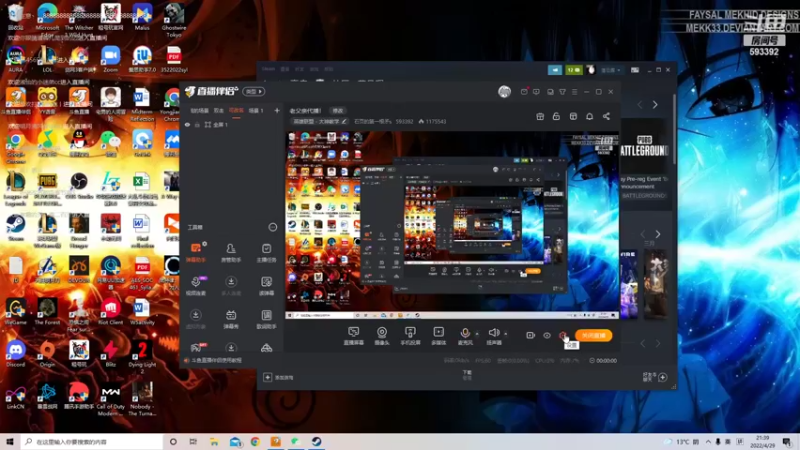Open the streamer tasks tool
This screenshot has height=450, width=800.
coord(266,253)
